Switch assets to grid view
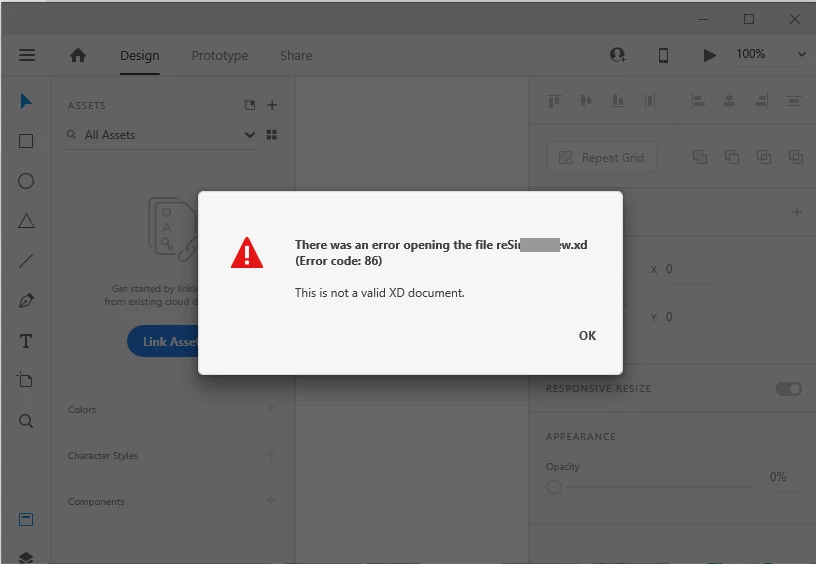Viewport: 816px width, 564px height. click(272, 135)
